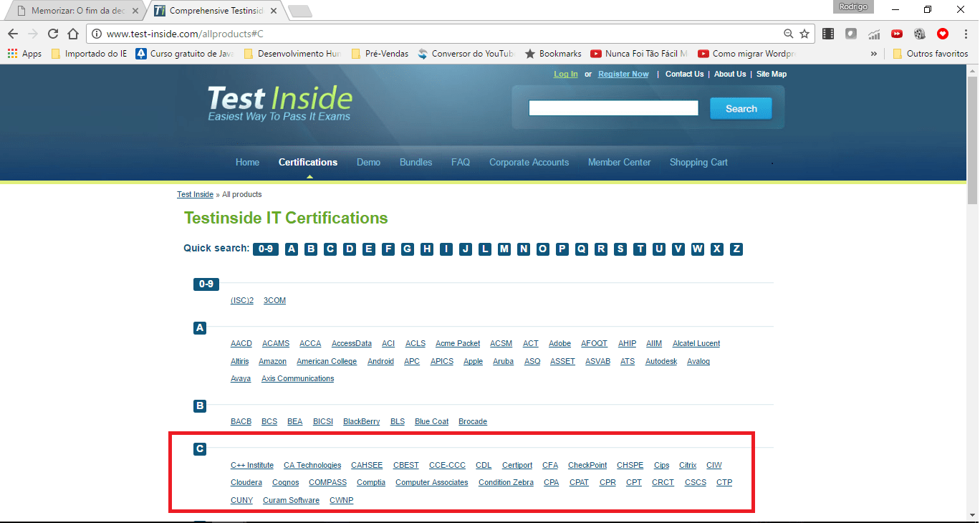
Task: Open the YouTube red extension icon
Action: 897,34
